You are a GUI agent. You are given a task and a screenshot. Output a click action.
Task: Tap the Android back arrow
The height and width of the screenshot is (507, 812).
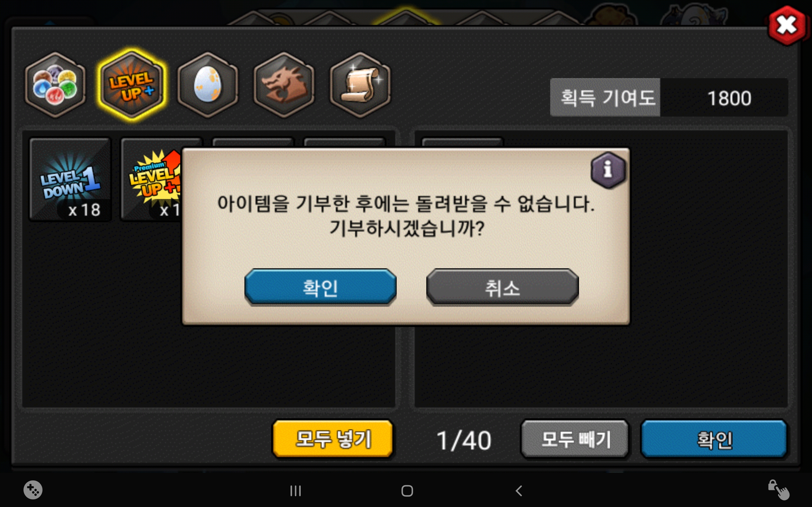[x=519, y=491]
